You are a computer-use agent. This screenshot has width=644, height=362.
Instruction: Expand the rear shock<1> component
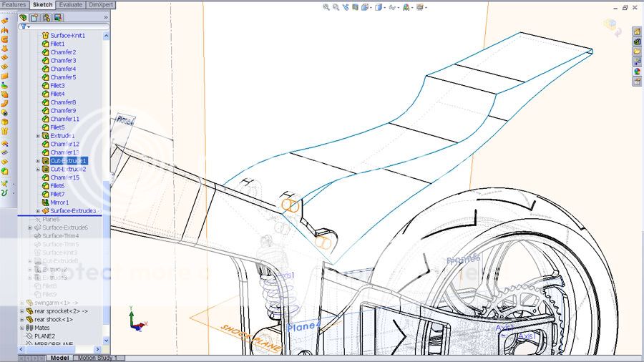(x=22, y=319)
